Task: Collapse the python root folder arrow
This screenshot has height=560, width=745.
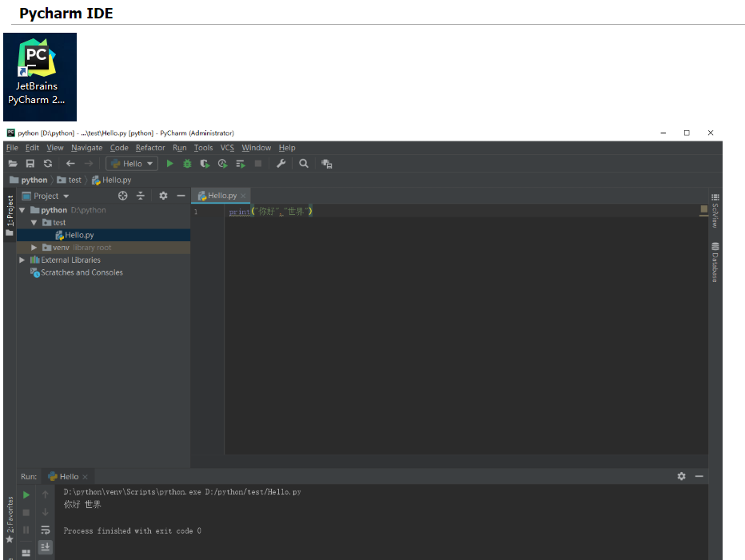Action: [22, 210]
